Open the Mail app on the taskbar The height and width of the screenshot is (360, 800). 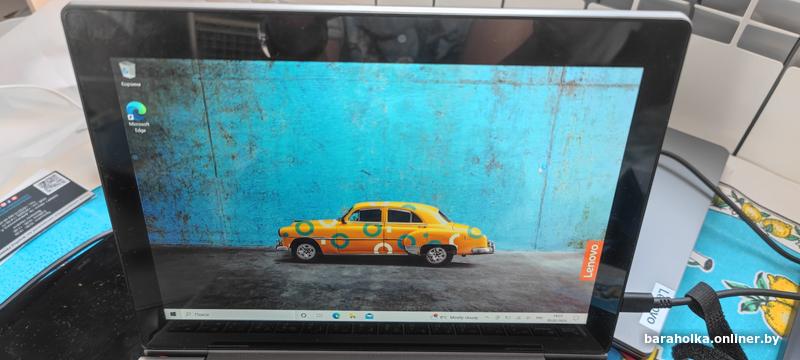pos(369,316)
